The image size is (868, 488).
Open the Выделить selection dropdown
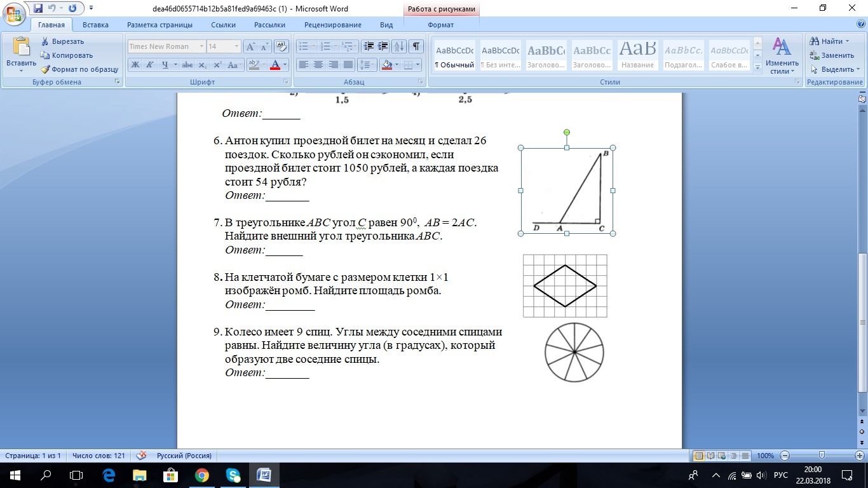835,69
